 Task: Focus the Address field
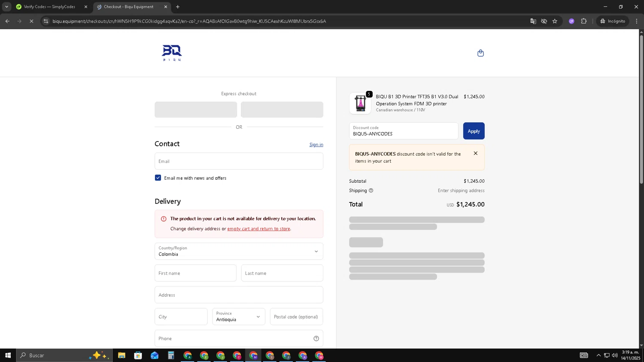click(x=239, y=295)
